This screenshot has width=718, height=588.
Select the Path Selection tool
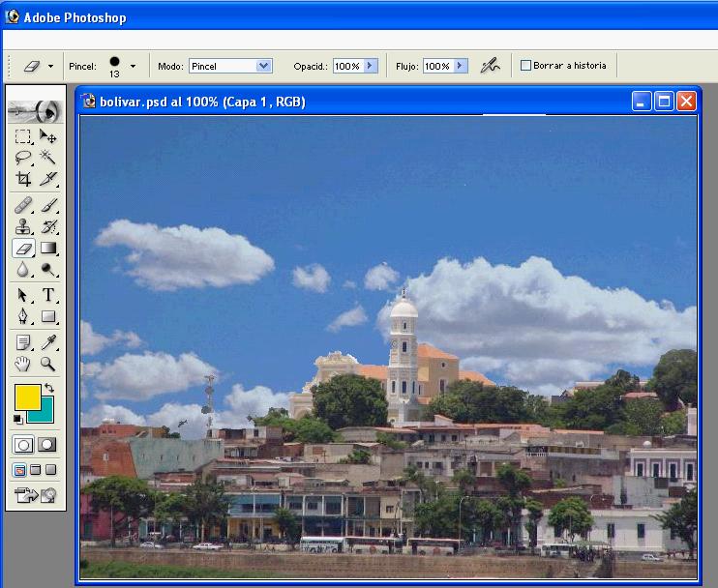(x=23, y=295)
